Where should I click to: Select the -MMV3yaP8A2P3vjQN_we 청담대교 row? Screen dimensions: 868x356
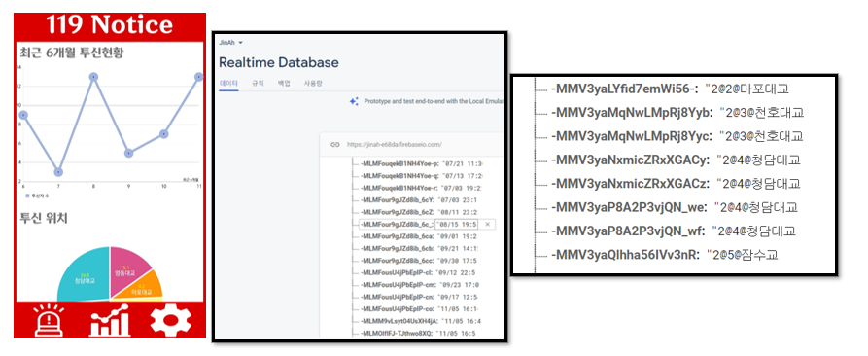pos(675,207)
